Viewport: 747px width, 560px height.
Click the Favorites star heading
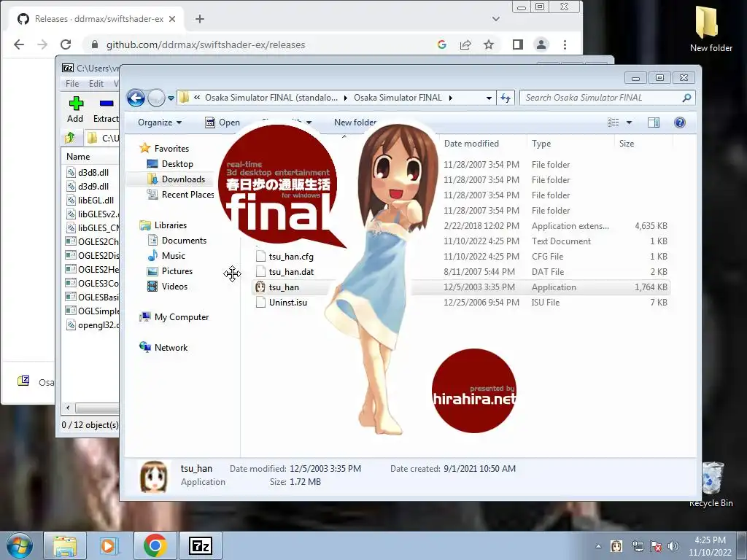(x=164, y=149)
